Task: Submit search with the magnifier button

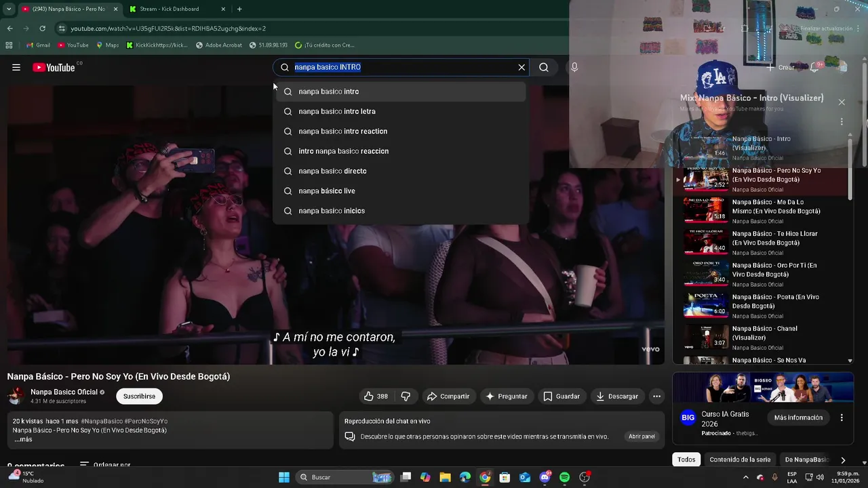Action: 544,67
